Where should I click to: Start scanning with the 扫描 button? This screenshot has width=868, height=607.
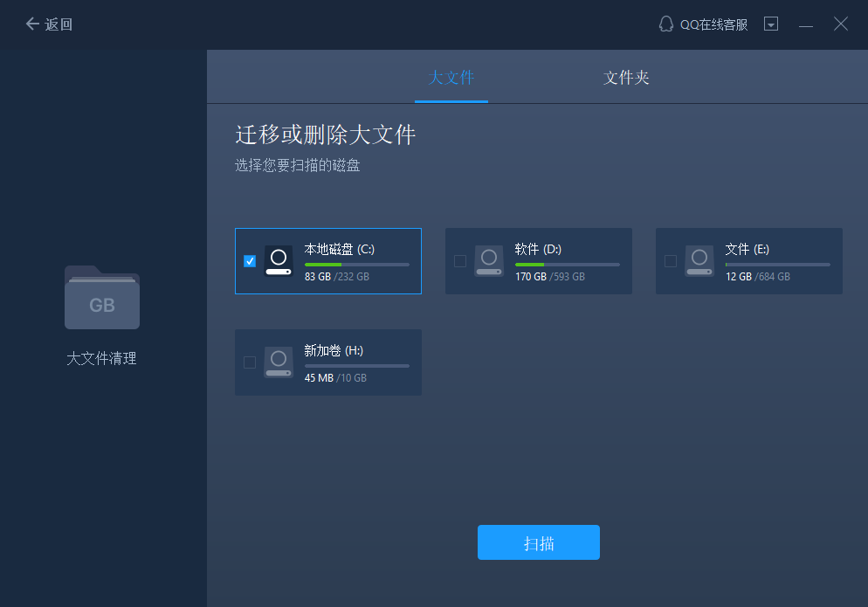tap(539, 542)
